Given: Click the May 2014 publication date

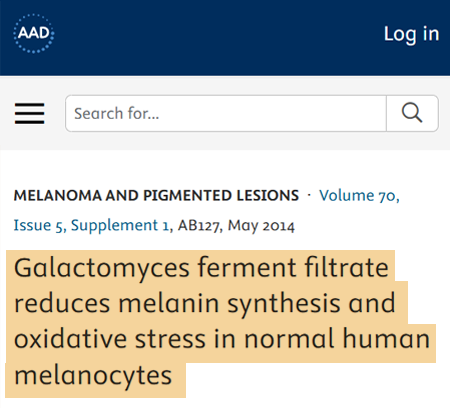Looking at the screenshot, I should pos(261,225).
